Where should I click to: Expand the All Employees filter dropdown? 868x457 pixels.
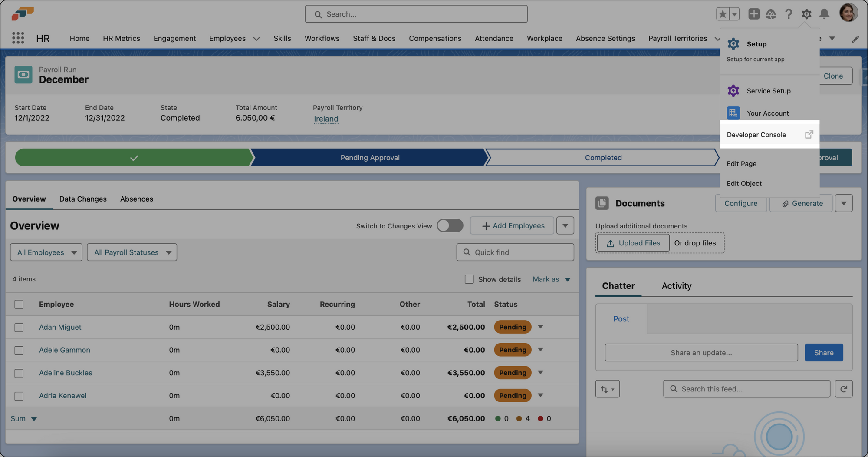pos(46,252)
